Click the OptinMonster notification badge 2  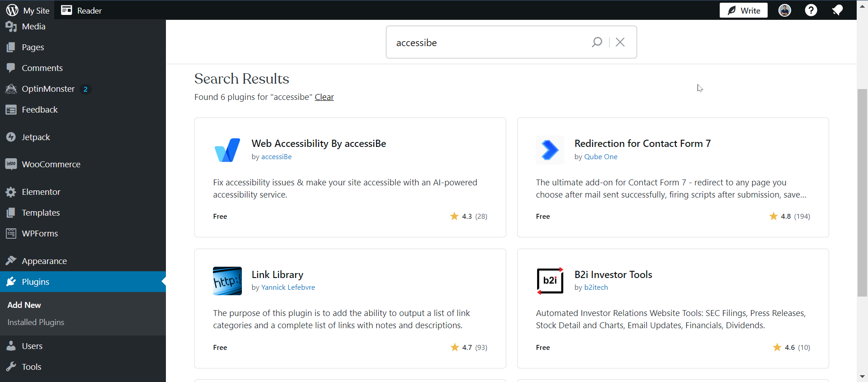pyautogui.click(x=85, y=89)
